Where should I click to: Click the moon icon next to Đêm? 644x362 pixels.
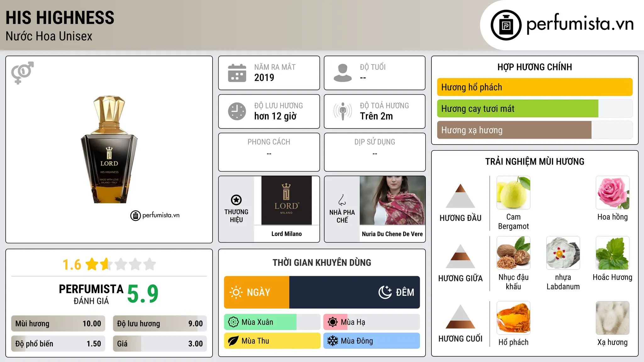tap(385, 292)
